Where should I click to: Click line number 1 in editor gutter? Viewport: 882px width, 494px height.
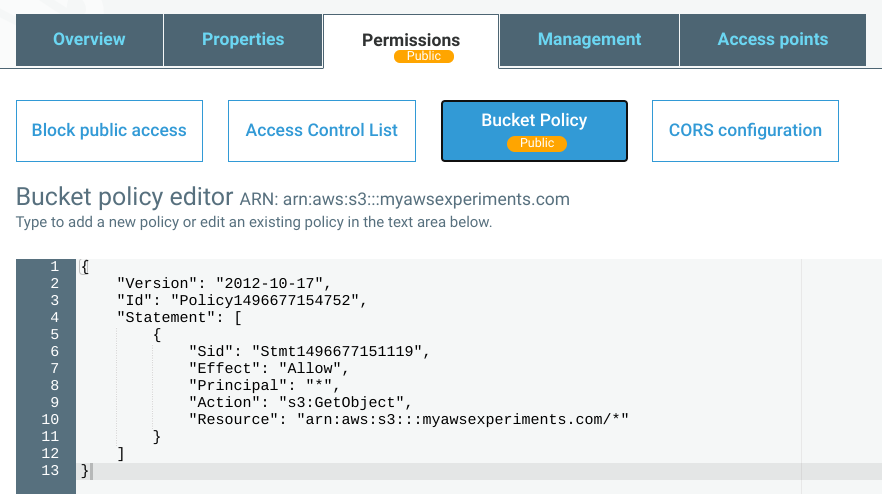click(55, 266)
